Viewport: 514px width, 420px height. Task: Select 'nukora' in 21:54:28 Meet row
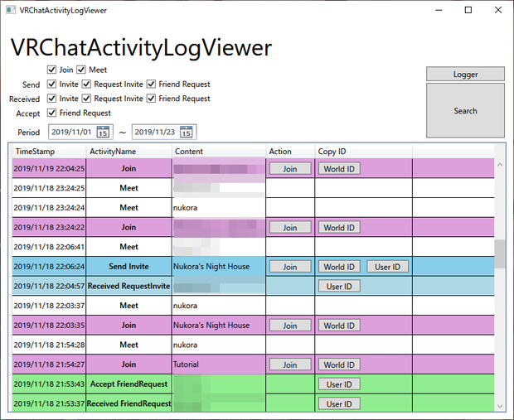click(185, 345)
